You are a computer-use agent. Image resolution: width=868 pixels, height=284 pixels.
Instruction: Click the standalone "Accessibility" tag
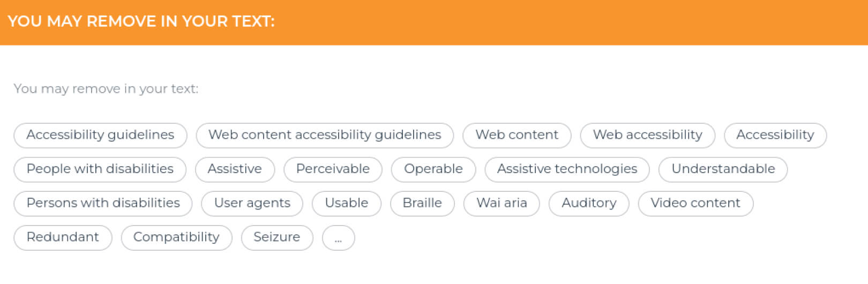(x=775, y=135)
